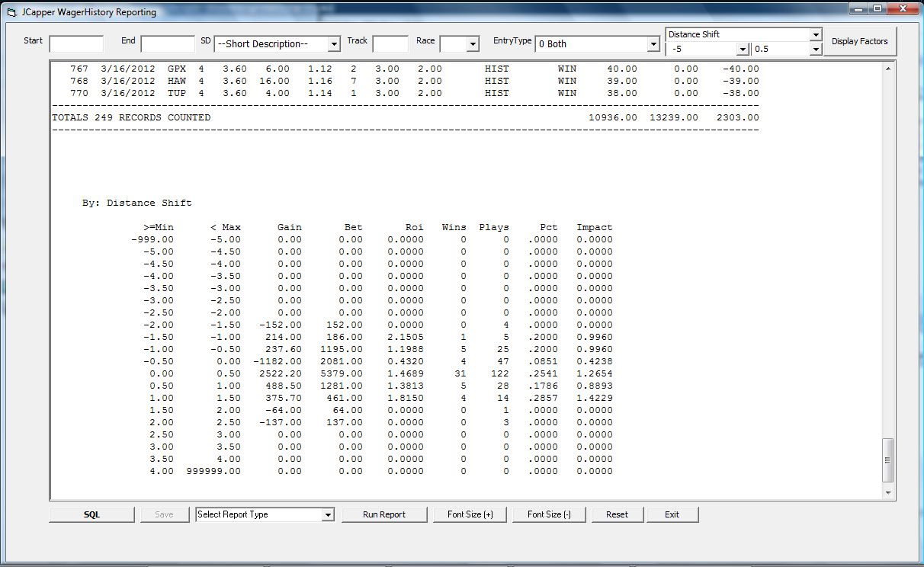Click the total bet amount 10936.00
This screenshot has width=924, height=567.
click(613, 117)
